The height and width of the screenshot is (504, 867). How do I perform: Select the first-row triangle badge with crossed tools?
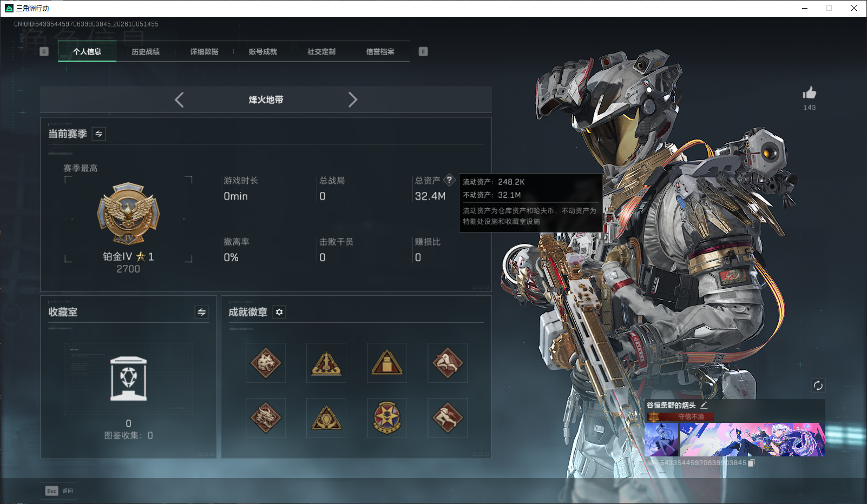click(x=326, y=363)
